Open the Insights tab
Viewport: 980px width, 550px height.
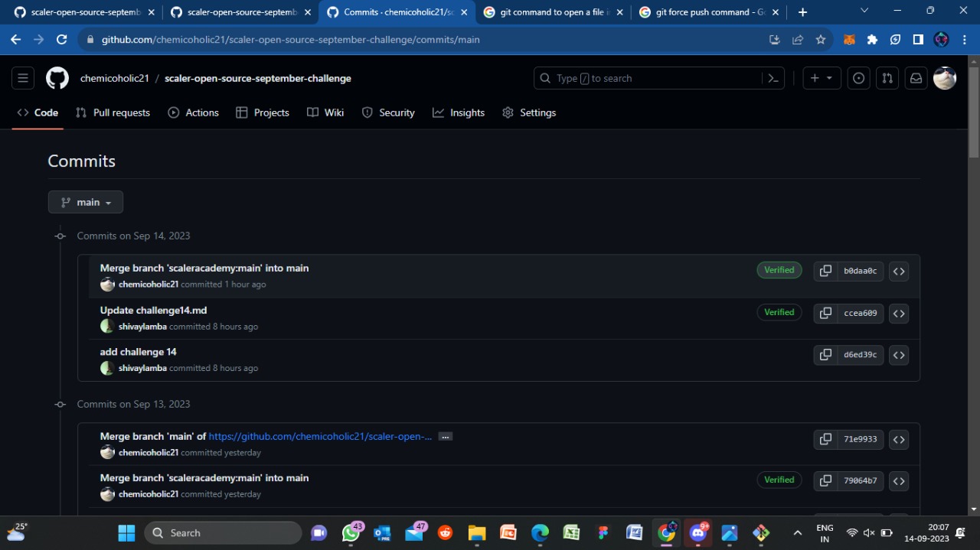pos(458,112)
